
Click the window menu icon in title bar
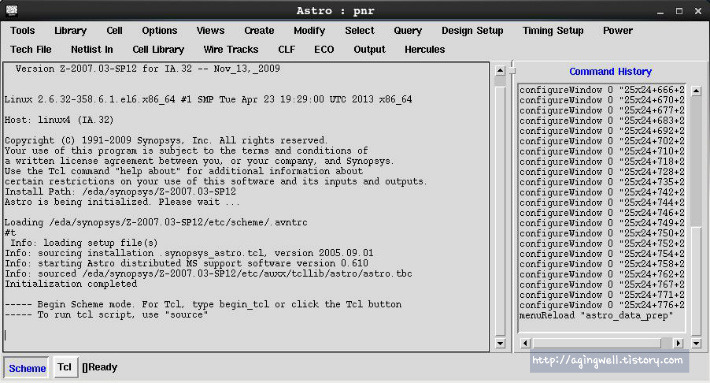pos(12,10)
